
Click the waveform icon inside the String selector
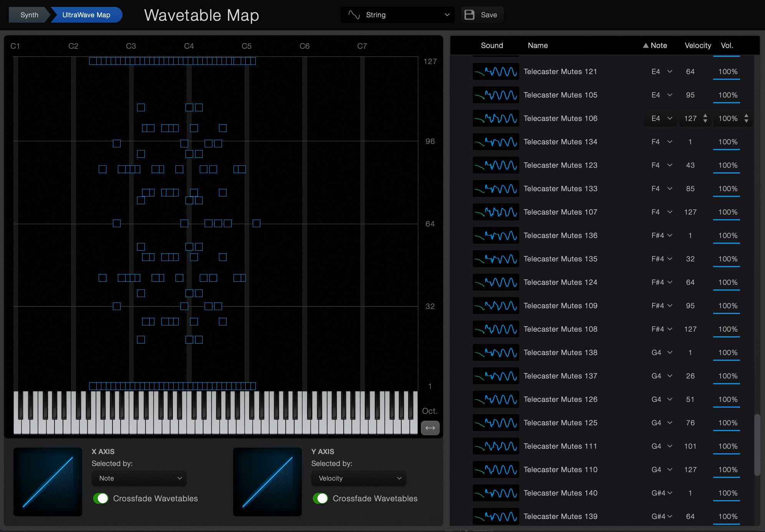[354, 15]
